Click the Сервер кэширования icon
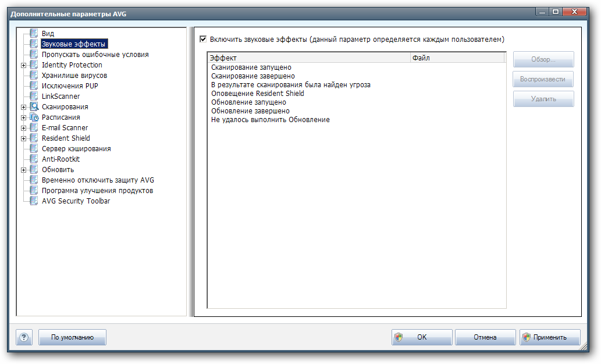Screen dimensions: 601x364 (x=34, y=149)
